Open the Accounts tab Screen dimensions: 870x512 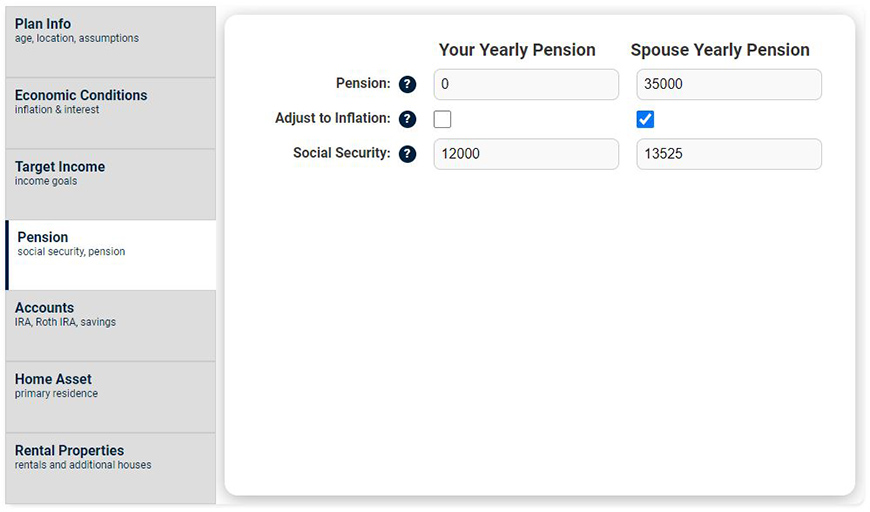[110, 326]
